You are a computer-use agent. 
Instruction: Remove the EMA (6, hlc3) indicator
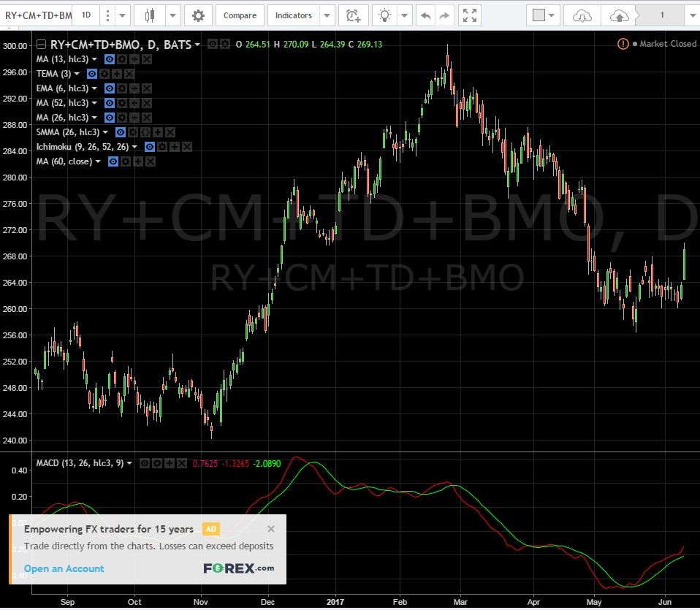[147, 88]
